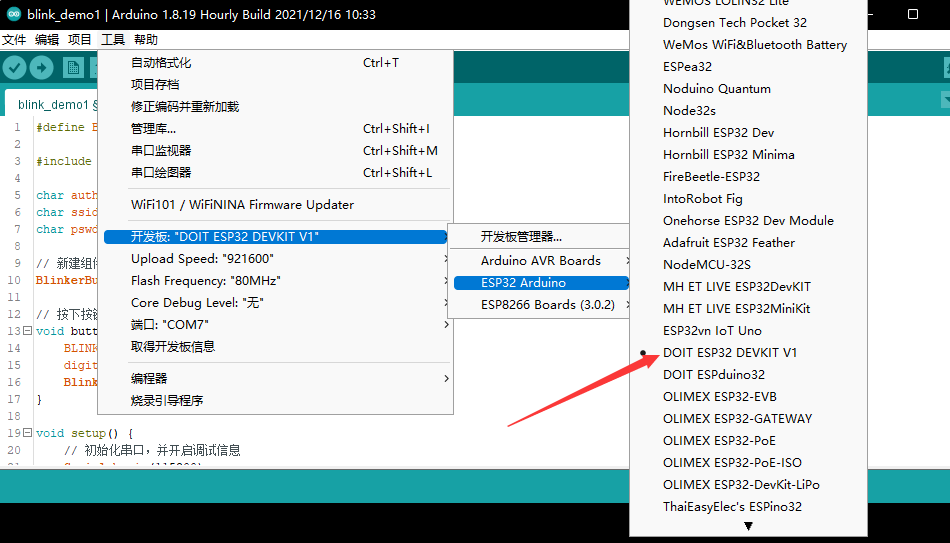
Task: Select OLIMEX ESP32-EVB board
Action: (748, 397)
